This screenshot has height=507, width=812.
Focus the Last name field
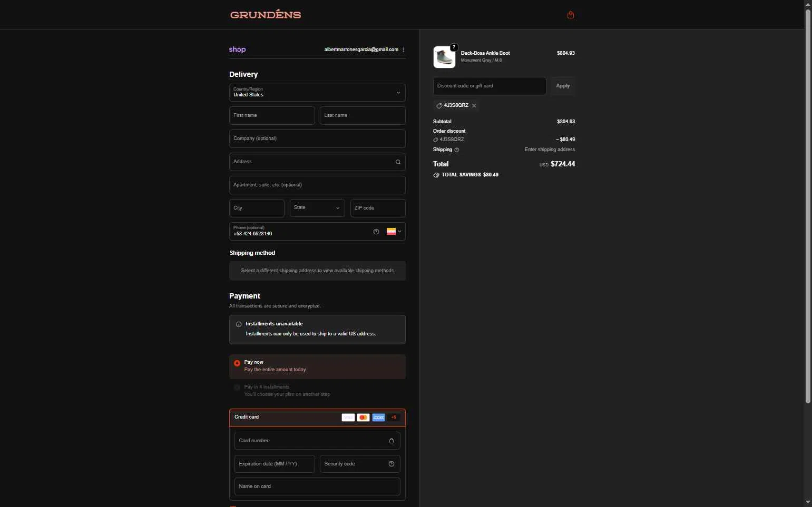pyautogui.click(x=363, y=115)
